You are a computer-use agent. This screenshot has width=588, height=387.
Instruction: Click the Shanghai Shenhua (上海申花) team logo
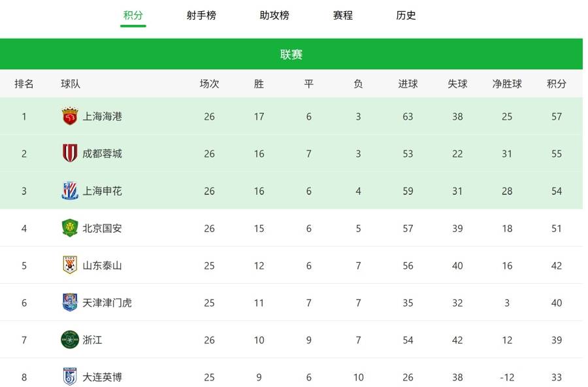[x=70, y=191]
